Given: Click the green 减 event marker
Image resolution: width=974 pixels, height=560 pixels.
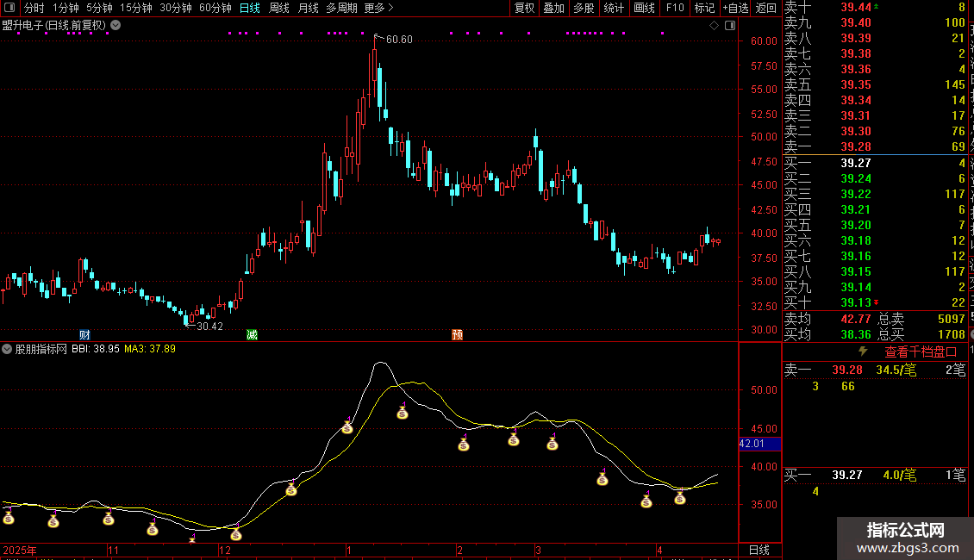Looking at the screenshot, I should pyautogui.click(x=252, y=334).
